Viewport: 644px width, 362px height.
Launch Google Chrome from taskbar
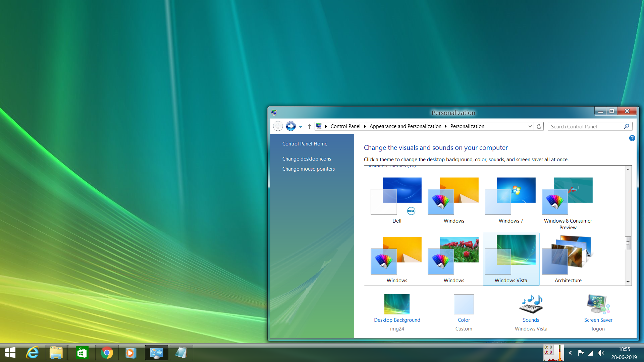click(x=107, y=353)
